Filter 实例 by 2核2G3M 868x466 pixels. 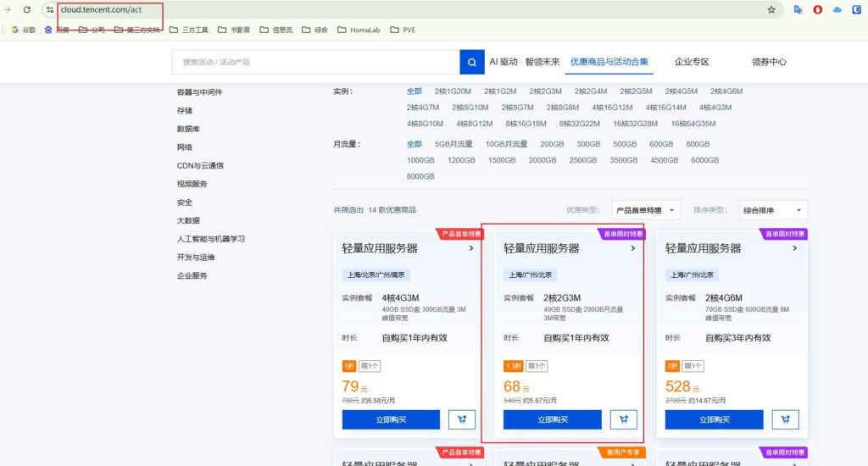click(x=545, y=92)
